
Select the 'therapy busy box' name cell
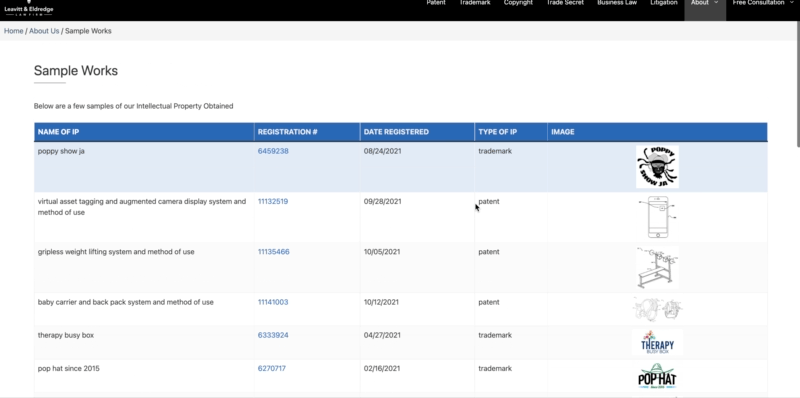(x=144, y=342)
